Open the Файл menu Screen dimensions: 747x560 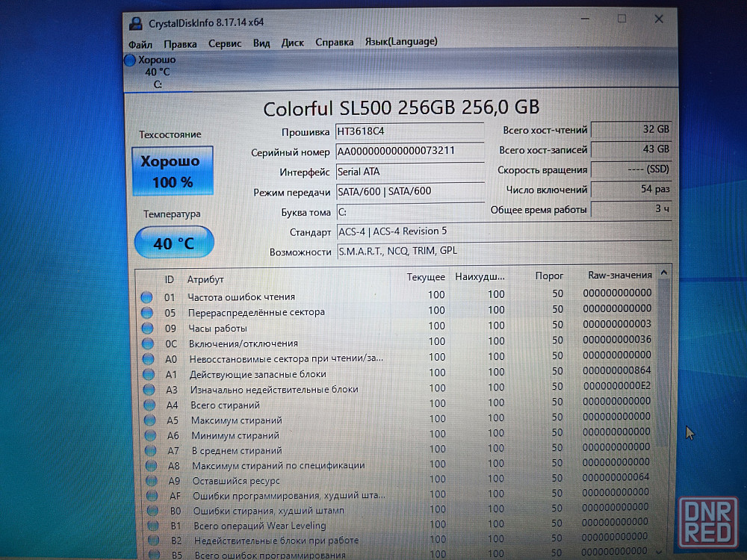pos(140,44)
